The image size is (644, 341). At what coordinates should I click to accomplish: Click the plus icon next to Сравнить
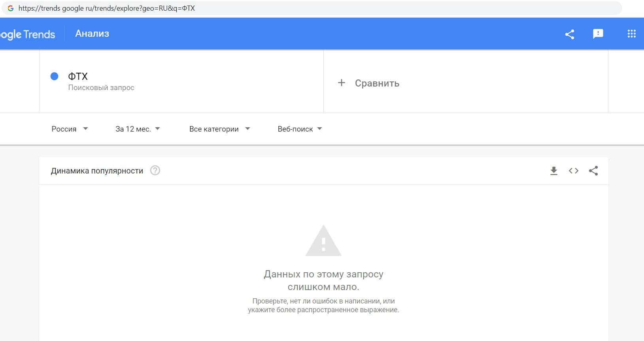(342, 83)
